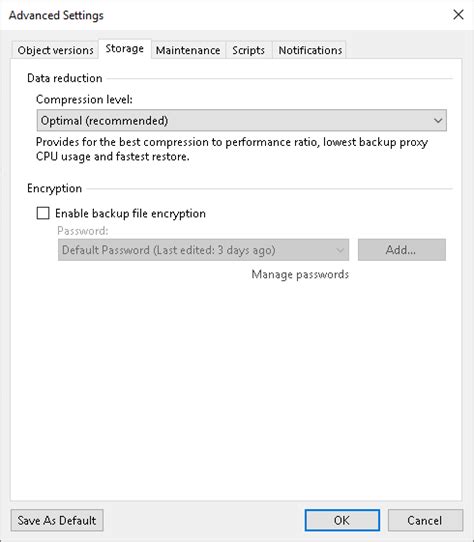Image resolution: width=474 pixels, height=542 pixels.
Task: Click the Compression level label
Action: tap(84, 100)
